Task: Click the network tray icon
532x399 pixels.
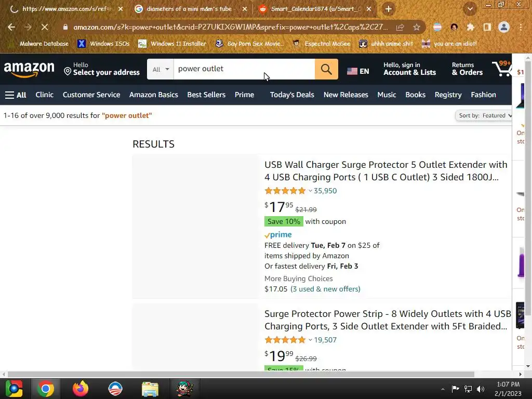Action: point(468,389)
